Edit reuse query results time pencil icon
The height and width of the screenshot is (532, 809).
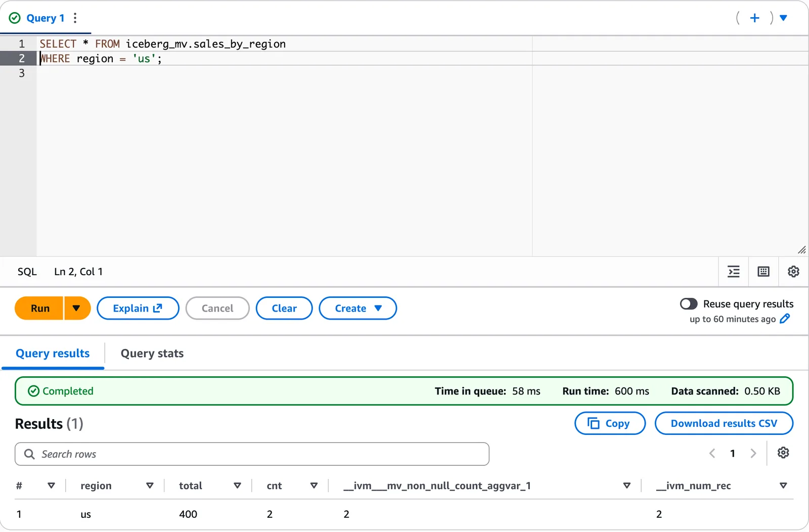[x=785, y=319]
